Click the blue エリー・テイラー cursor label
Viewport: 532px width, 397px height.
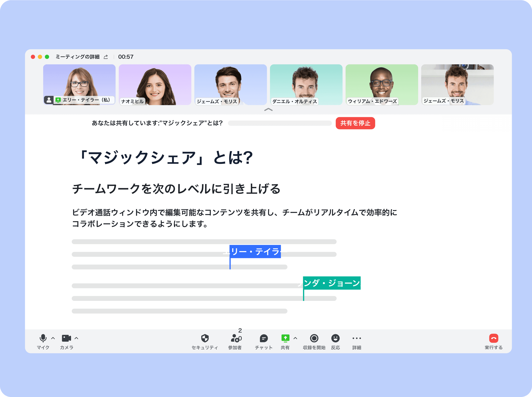tap(255, 251)
